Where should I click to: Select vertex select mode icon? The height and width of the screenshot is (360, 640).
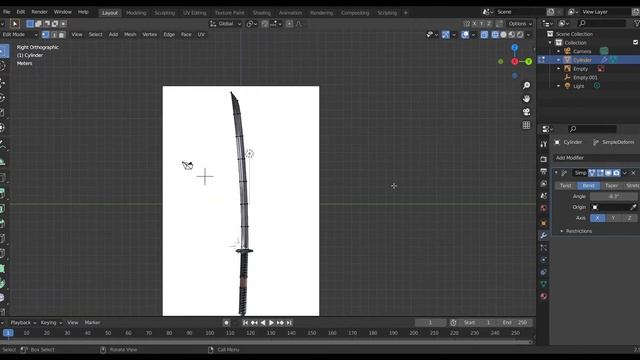(45, 35)
